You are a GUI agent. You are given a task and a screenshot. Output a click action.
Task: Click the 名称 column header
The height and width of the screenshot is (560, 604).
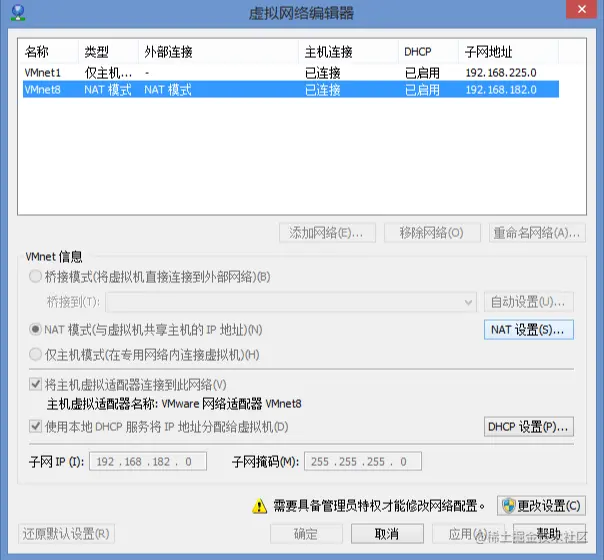48,52
